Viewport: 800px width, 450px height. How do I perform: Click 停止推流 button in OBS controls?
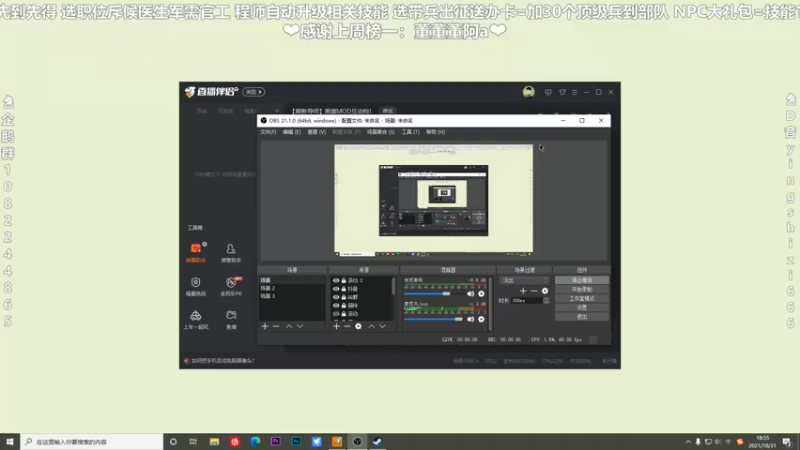point(582,280)
